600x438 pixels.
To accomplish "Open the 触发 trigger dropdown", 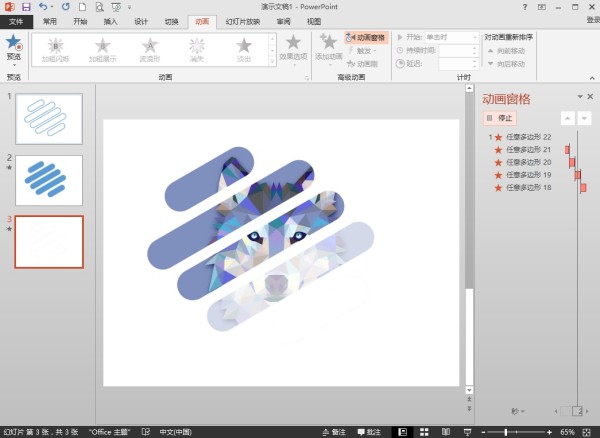I will (366, 50).
